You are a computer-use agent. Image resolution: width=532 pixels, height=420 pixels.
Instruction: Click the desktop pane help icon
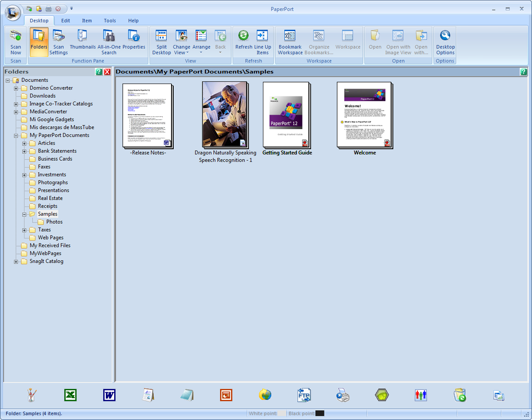pos(524,71)
